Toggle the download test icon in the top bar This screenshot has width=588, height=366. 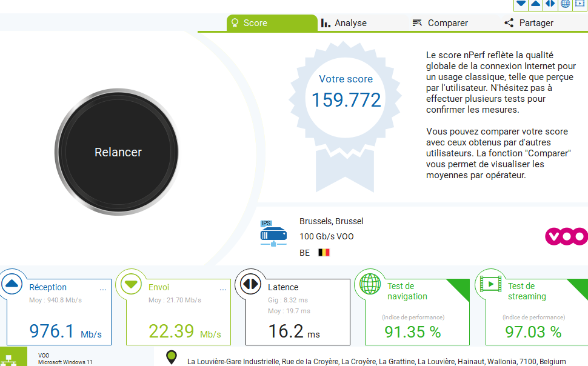pos(521,4)
